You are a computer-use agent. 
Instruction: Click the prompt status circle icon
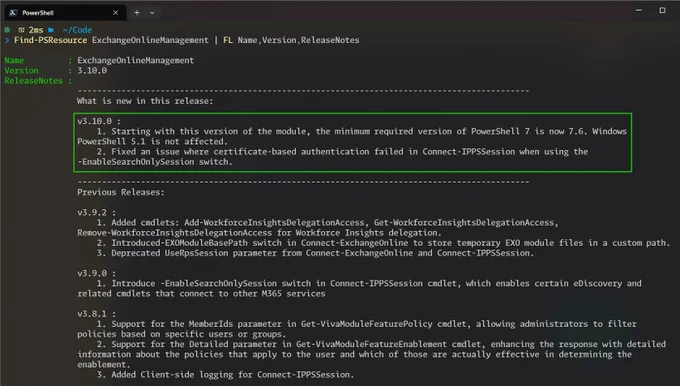tap(7, 29)
